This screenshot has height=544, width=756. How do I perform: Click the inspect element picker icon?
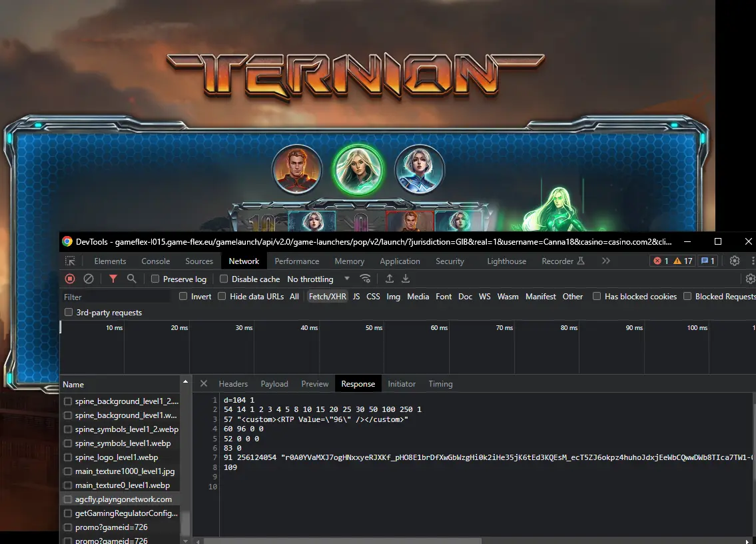coord(70,261)
